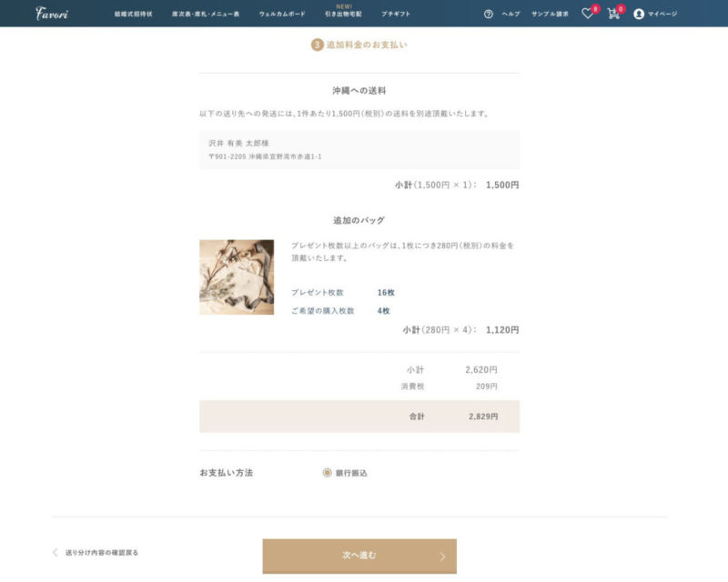Click the ヘルプ link

click(x=511, y=14)
